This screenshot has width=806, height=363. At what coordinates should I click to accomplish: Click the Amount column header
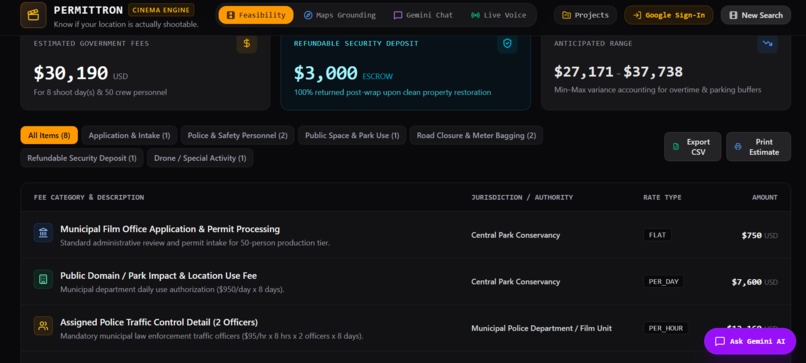tap(764, 197)
